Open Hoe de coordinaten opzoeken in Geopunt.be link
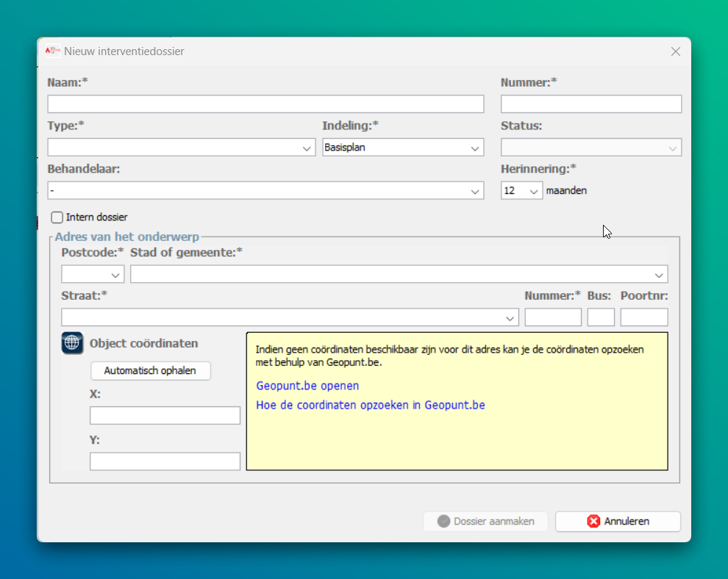 click(x=371, y=405)
